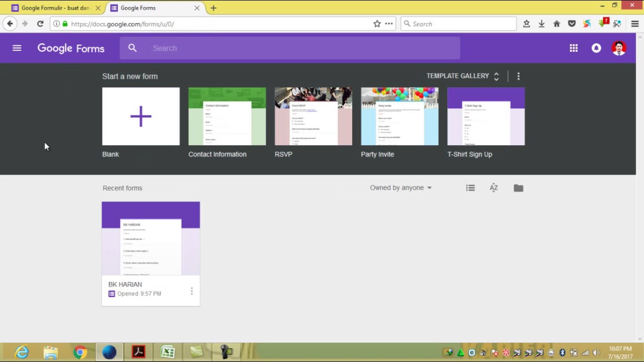
Task: Open Google notifications bell
Action: click(596, 48)
